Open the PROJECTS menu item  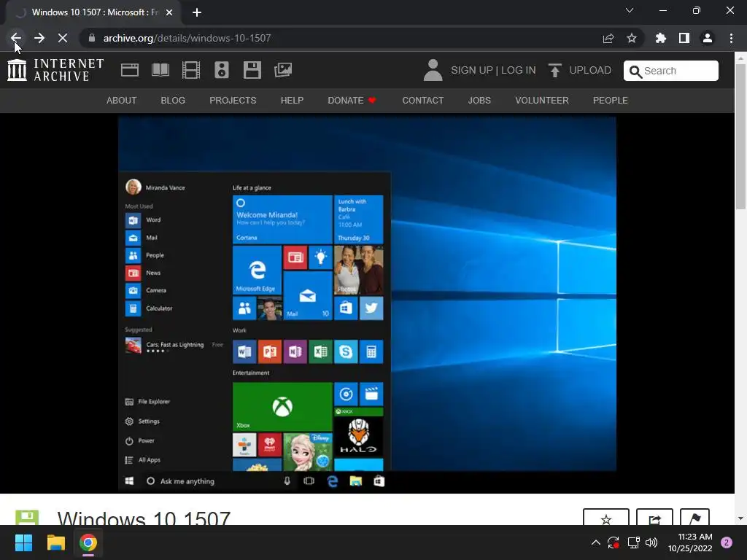[233, 101]
